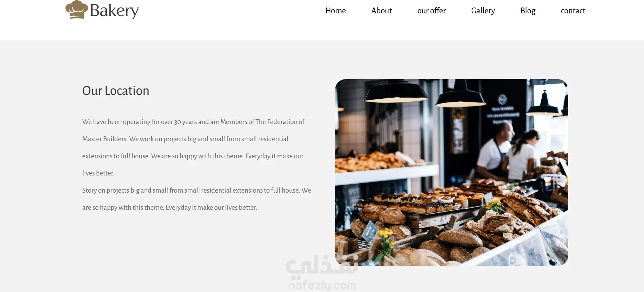Open the contact page link
Screen dimensions: 644x292
573,11
